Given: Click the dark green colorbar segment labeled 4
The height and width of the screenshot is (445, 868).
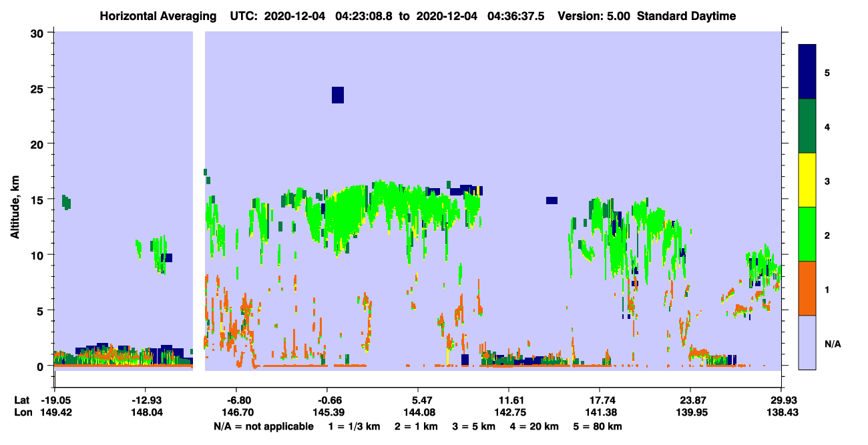Looking at the screenshot, I should click(807, 126).
